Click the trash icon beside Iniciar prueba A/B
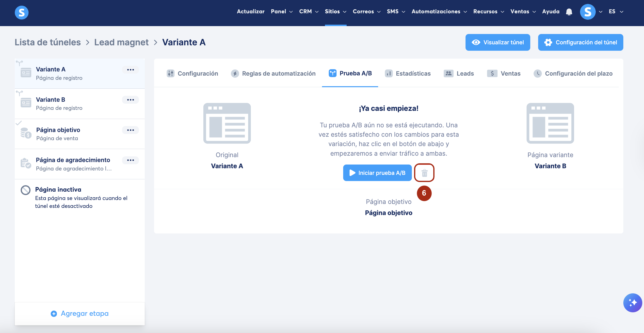Image resolution: width=644 pixels, height=333 pixels. (x=424, y=173)
